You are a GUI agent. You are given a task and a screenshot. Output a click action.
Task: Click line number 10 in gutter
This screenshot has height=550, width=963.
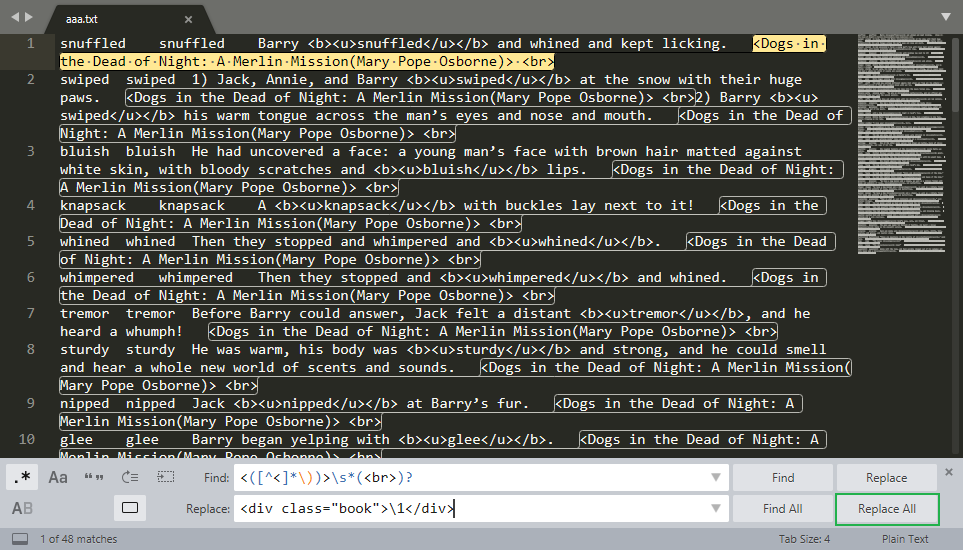pos(26,439)
